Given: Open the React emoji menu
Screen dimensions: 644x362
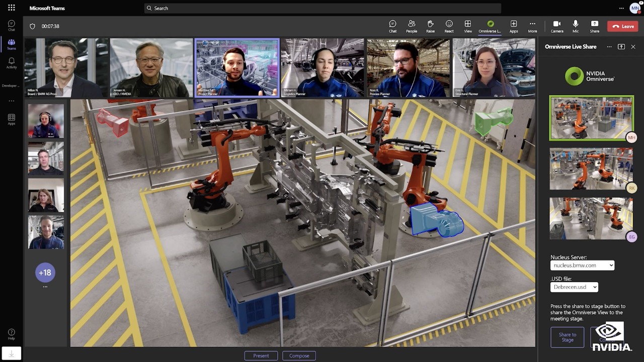Looking at the screenshot, I should (x=449, y=26).
